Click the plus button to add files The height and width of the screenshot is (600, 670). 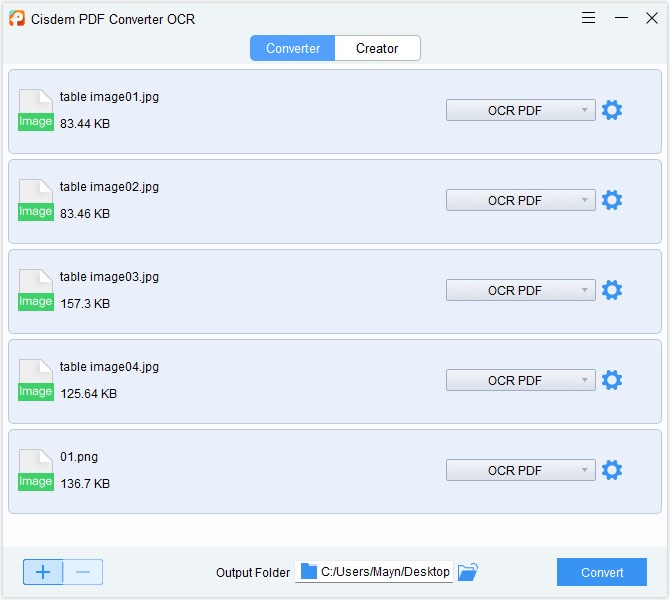click(x=43, y=572)
